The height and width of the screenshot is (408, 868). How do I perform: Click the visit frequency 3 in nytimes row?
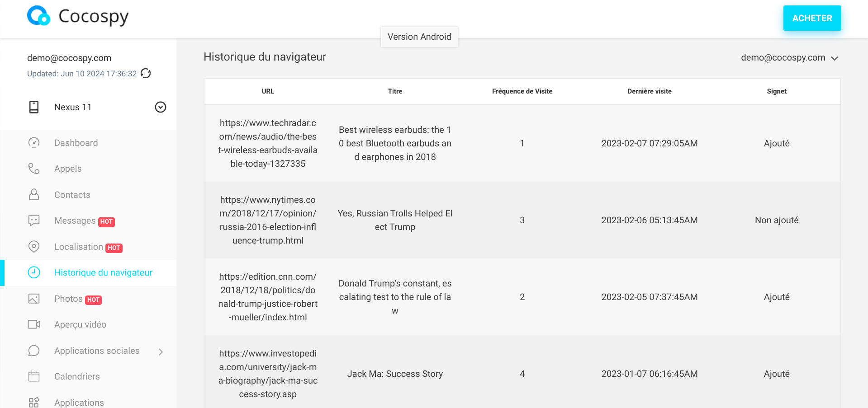pos(522,220)
